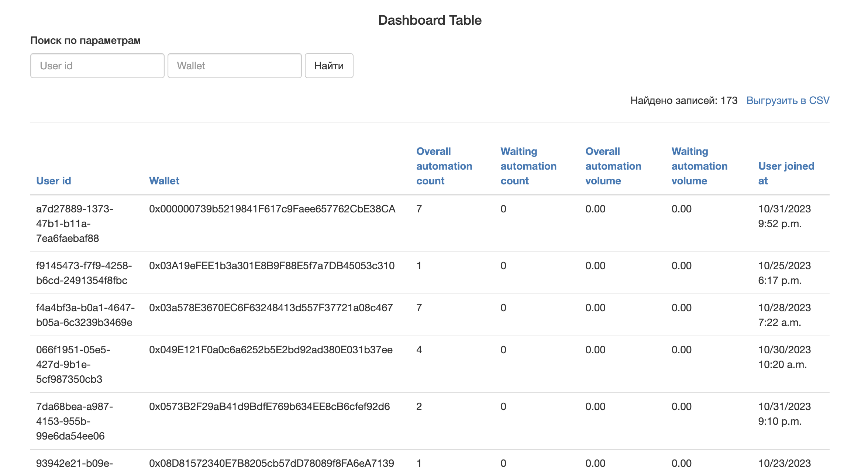Sort by User joined at header
The image size is (868, 472).
point(786,173)
